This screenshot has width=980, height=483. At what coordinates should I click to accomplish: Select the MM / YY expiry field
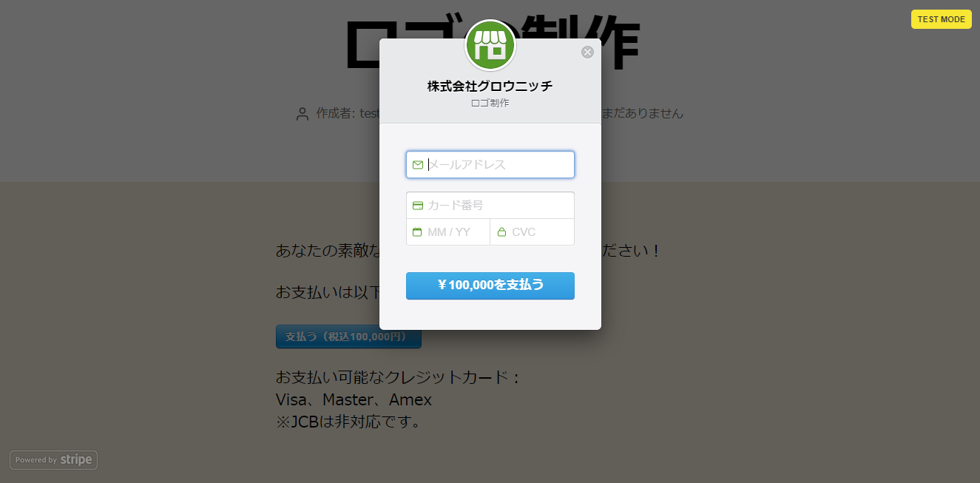tap(448, 232)
